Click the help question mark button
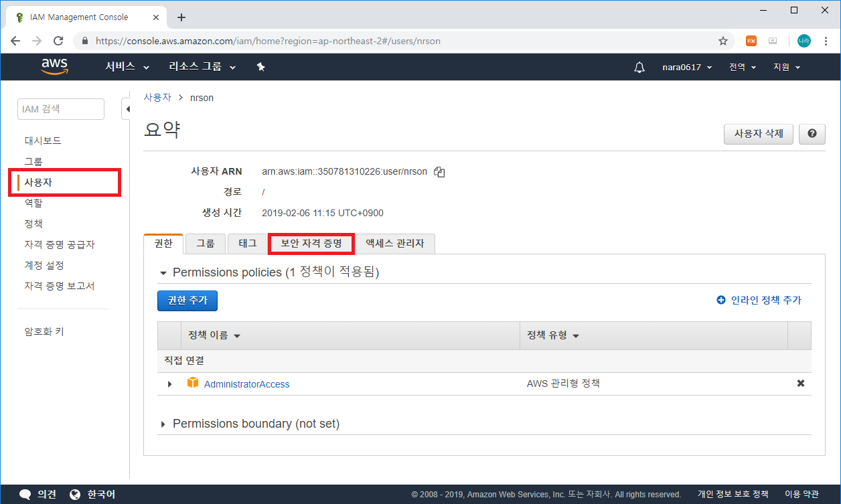Viewport: 841px width, 504px height. [812, 134]
